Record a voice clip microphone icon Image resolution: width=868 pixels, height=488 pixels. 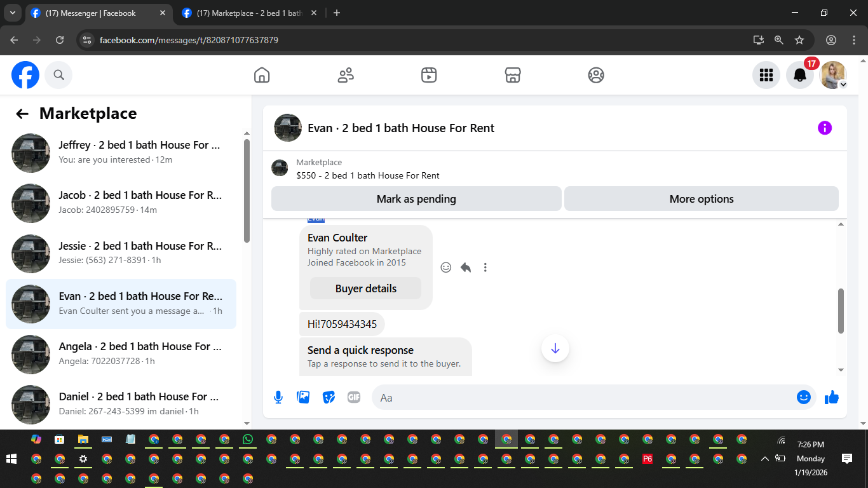coord(278,398)
